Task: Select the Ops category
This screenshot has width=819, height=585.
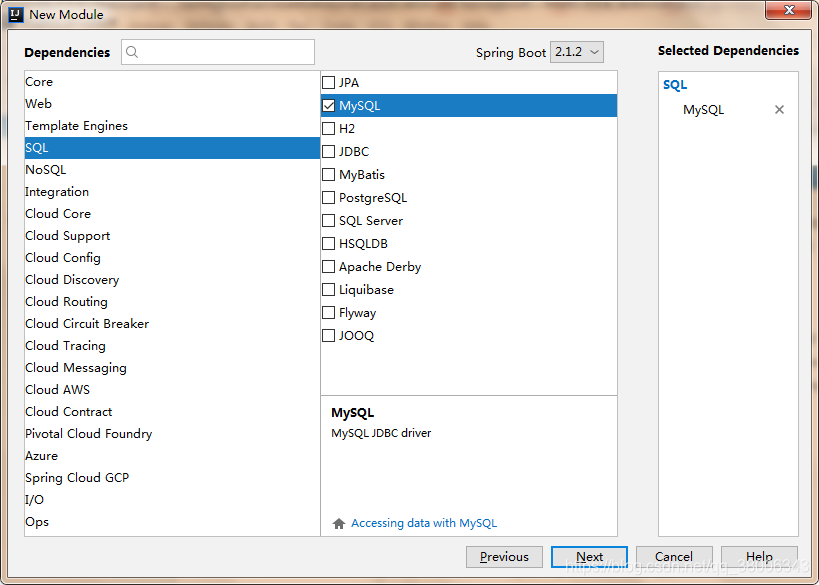Action: pos(172,521)
